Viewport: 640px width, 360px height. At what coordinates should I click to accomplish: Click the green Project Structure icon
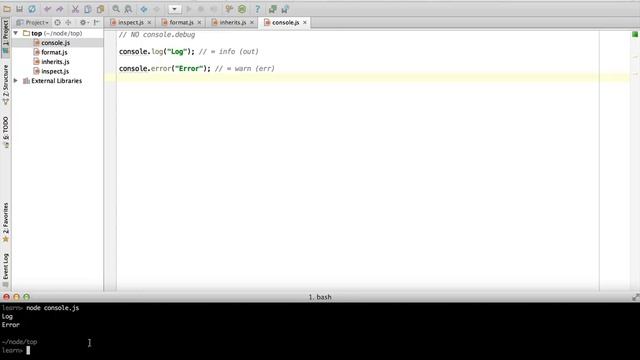(242, 9)
